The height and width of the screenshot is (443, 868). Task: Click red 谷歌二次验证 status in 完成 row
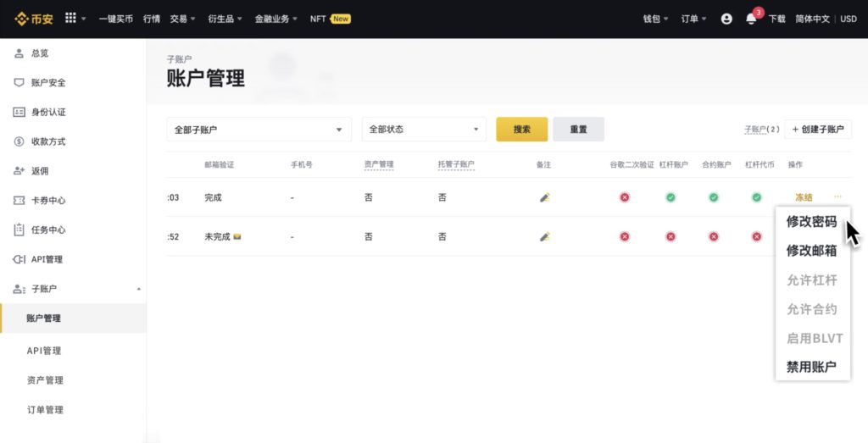click(625, 197)
